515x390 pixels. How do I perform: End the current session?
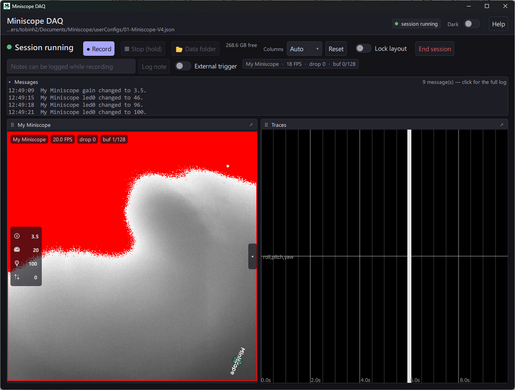pyautogui.click(x=435, y=49)
